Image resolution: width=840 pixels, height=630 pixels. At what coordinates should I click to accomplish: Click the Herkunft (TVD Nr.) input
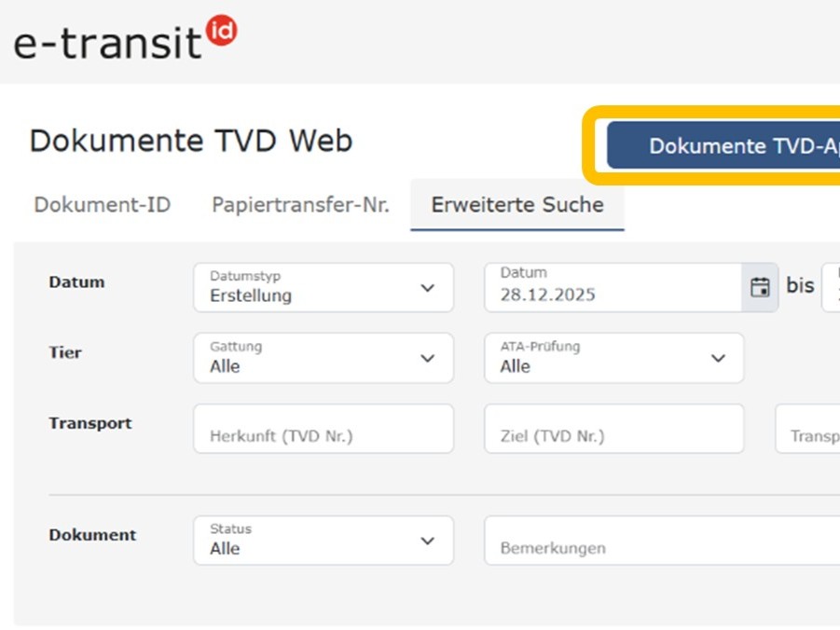(x=323, y=429)
